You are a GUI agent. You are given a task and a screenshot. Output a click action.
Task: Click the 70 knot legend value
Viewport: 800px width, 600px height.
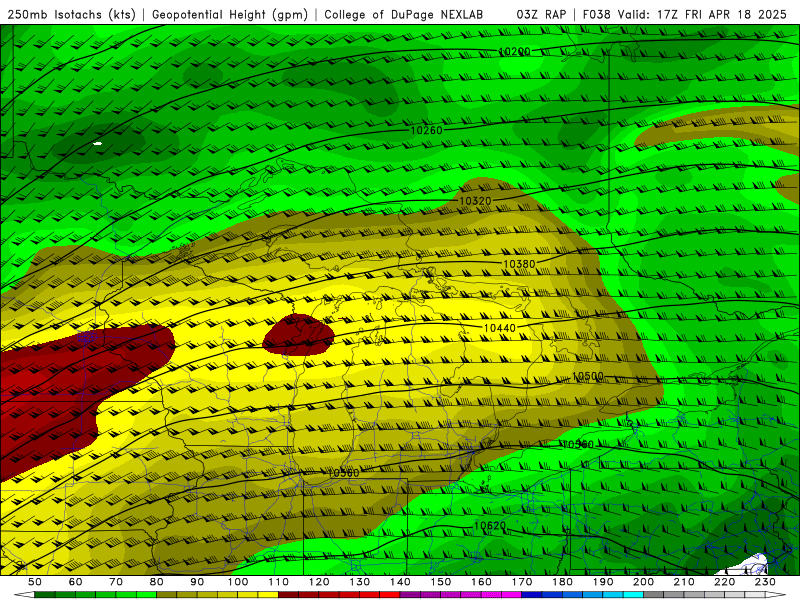coord(116,582)
